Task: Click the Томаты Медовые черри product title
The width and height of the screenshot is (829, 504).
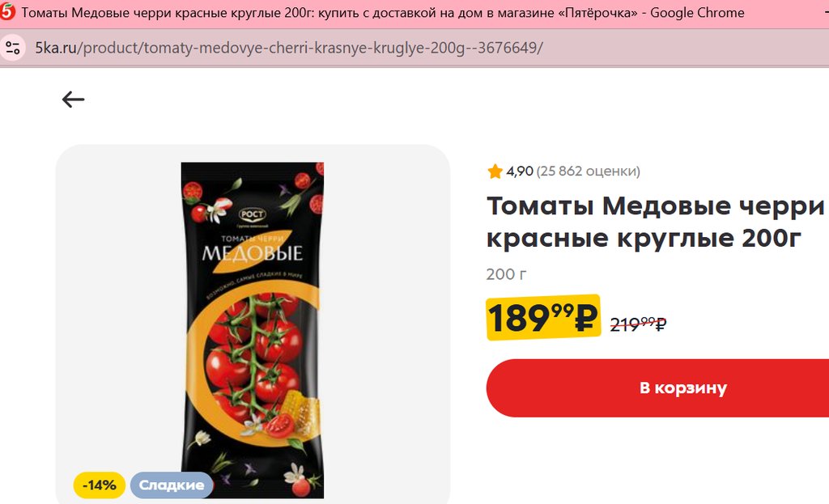Action: 655,222
